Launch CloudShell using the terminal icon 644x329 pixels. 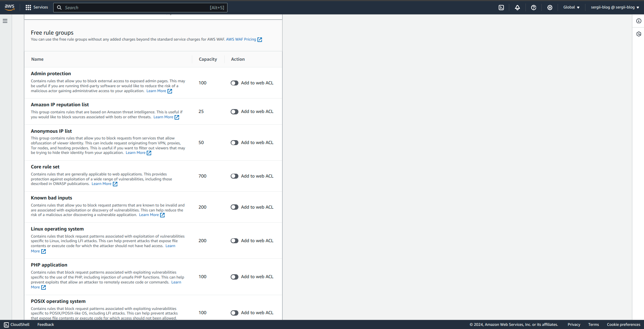point(501,7)
